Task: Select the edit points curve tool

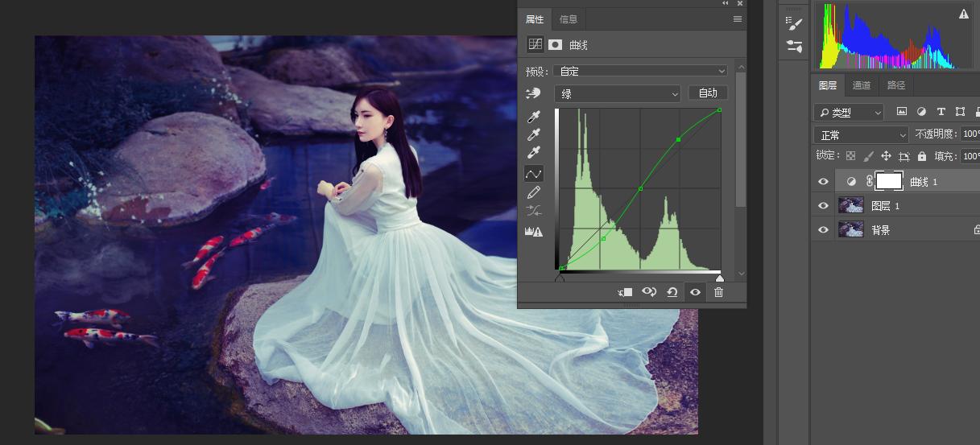Action: pos(533,173)
